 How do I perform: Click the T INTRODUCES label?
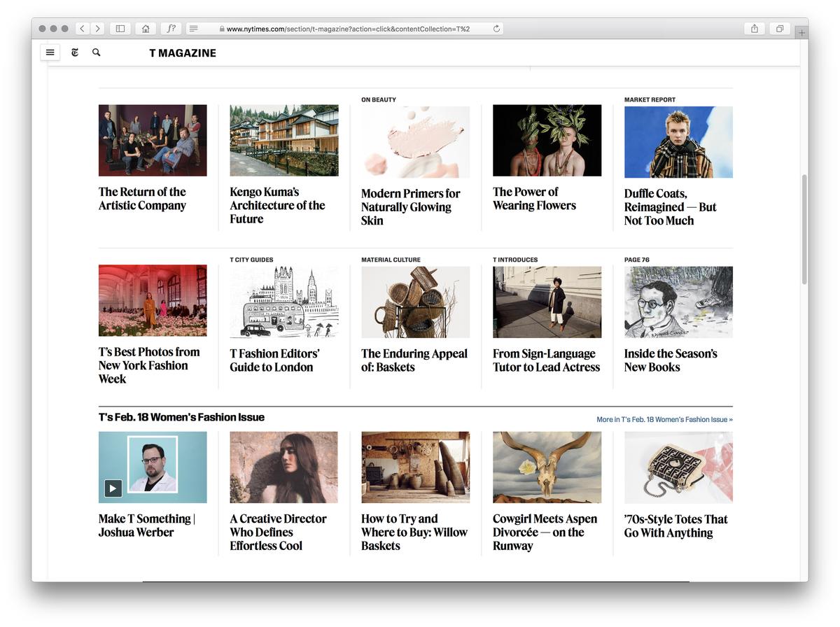(515, 260)
